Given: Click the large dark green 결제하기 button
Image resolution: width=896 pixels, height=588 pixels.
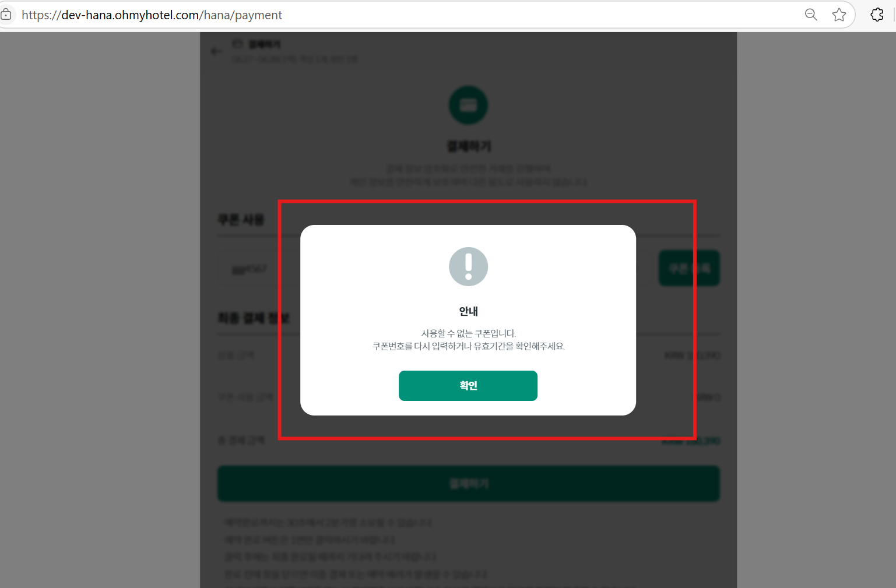Looking at the screenshot, I should point(469,484).
